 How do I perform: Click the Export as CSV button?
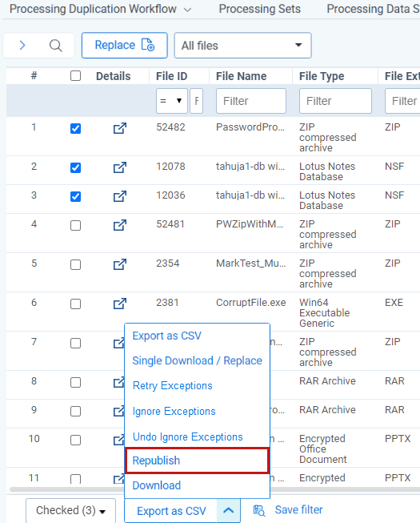(171, 511)
